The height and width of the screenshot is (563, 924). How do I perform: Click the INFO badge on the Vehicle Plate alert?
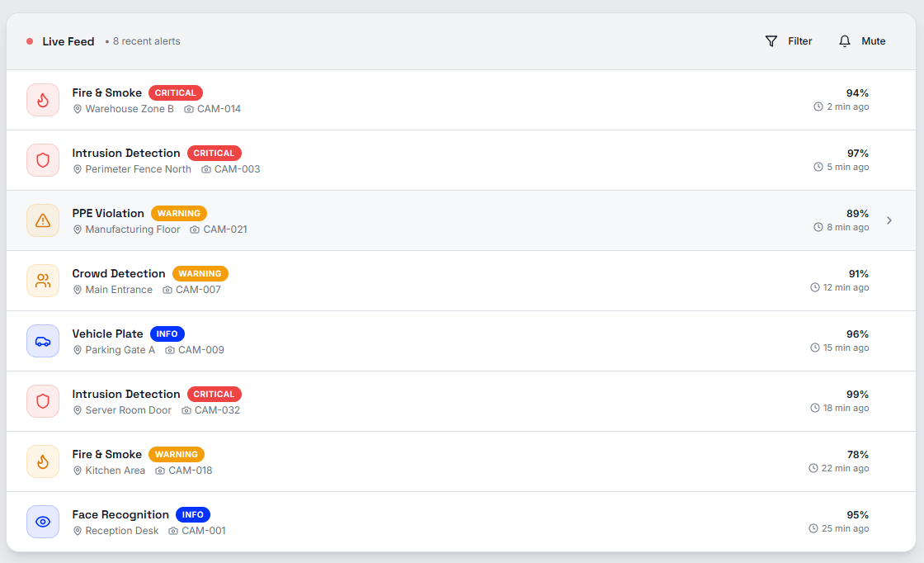coord(167,334)
